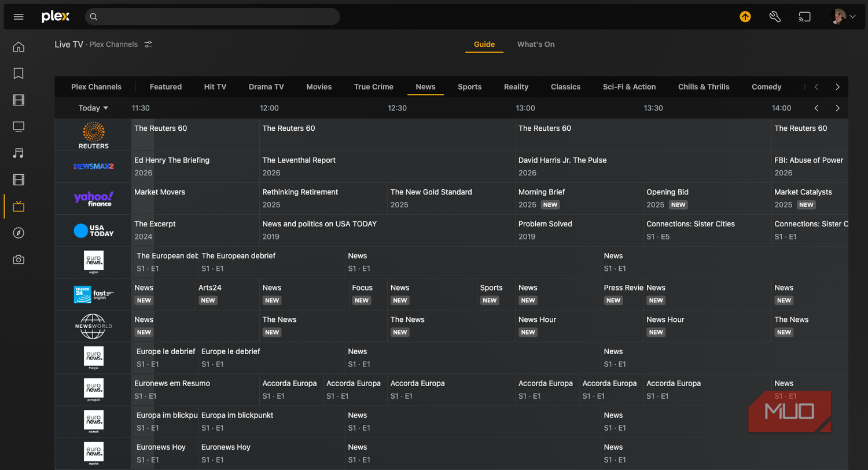Image resolution: width=868 pixels, height=470 pixels.
Task: Open the Today day dropdown
Action: coord(93,108)
